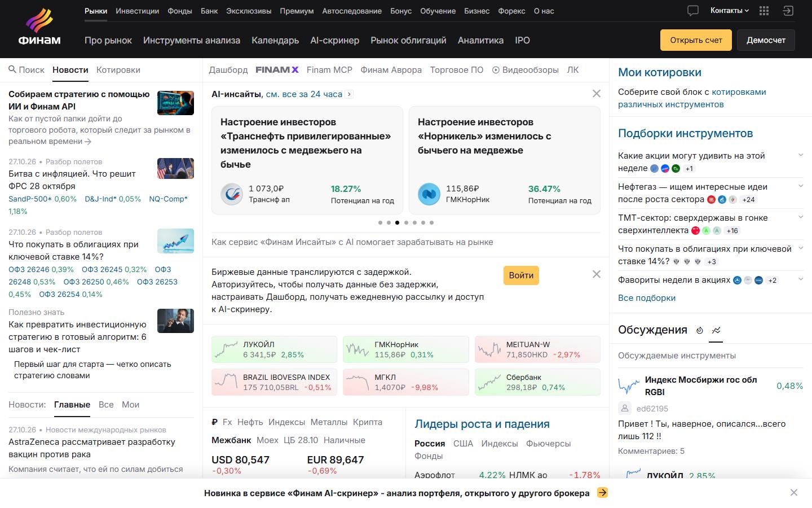Switch discussions to the trending chart icon
The height and width of the screenshot is (508, 812).
[716, 330]
